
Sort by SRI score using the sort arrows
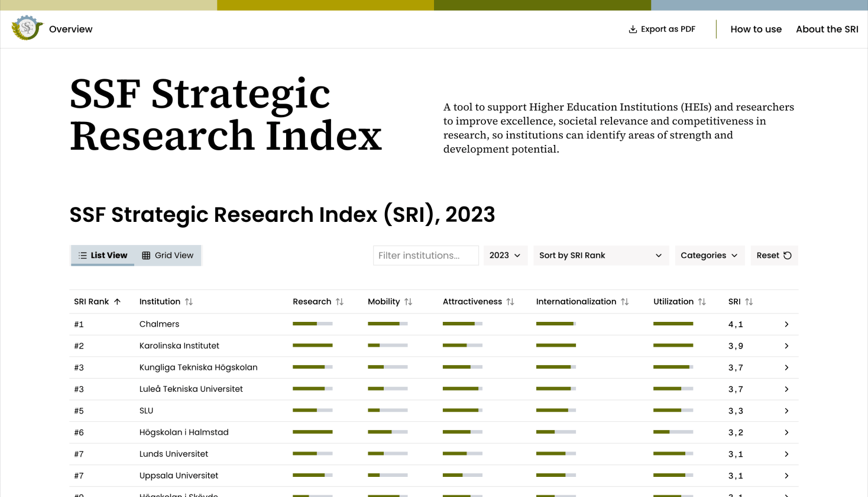click(x=749, y=302)
